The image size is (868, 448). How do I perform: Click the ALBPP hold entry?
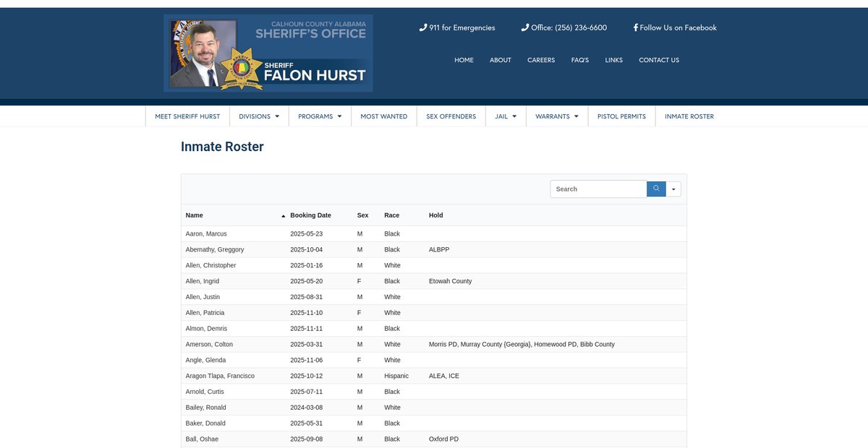coord(439,249)
